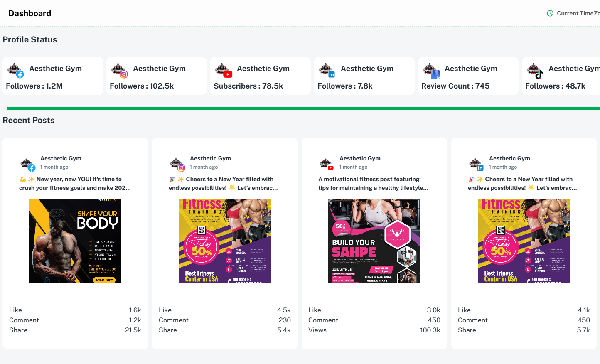Click the scrollbar's left arrow

tap(5, 108)
